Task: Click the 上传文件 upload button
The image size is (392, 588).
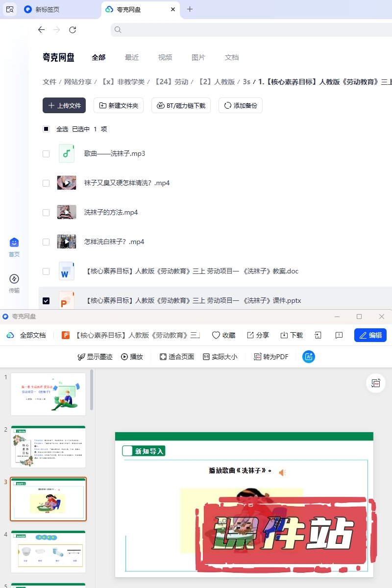Action: coord(64,105)
